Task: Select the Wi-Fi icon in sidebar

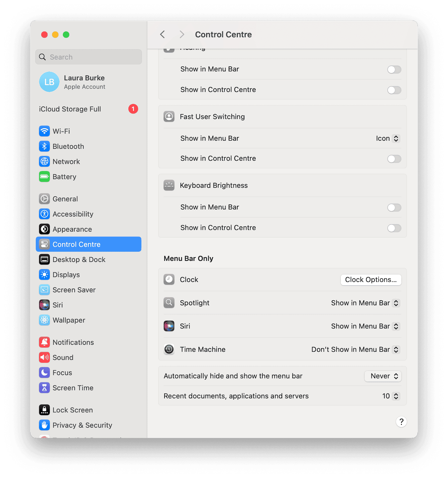Action: [x=44, y=131]
